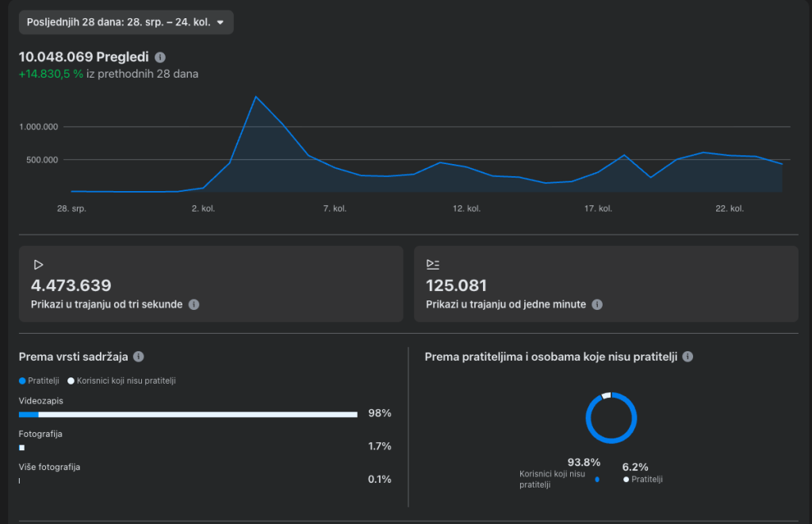Screen dimensions: 812x524
Task: Open info icon for three-second views label
Action: [193, 304]
